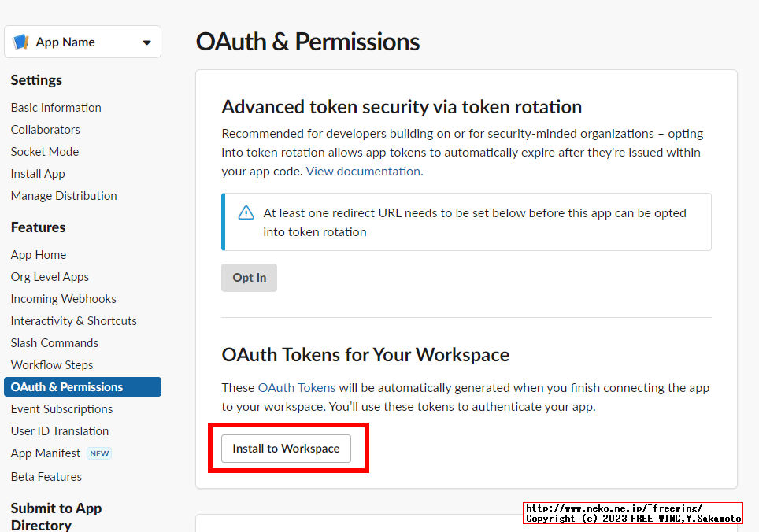The height and width of the screenshot is (532, 759).
Task: Go to Socket Mode settings
Action: point(44,151)
